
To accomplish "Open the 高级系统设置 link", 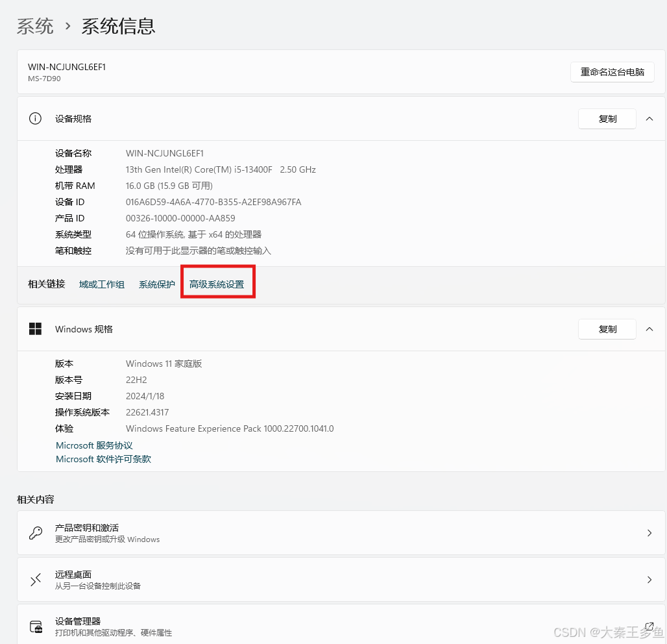I will (x=217, y=284).
